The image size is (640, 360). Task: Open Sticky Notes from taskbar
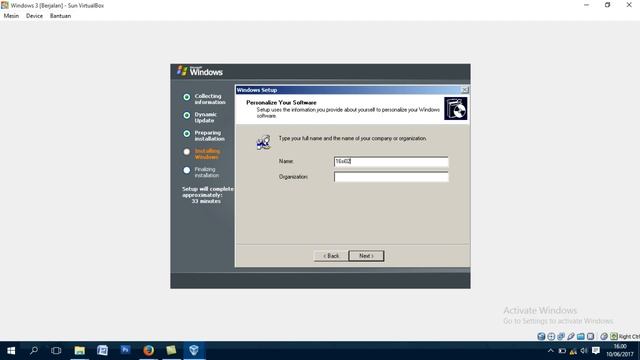coord(171,350)
